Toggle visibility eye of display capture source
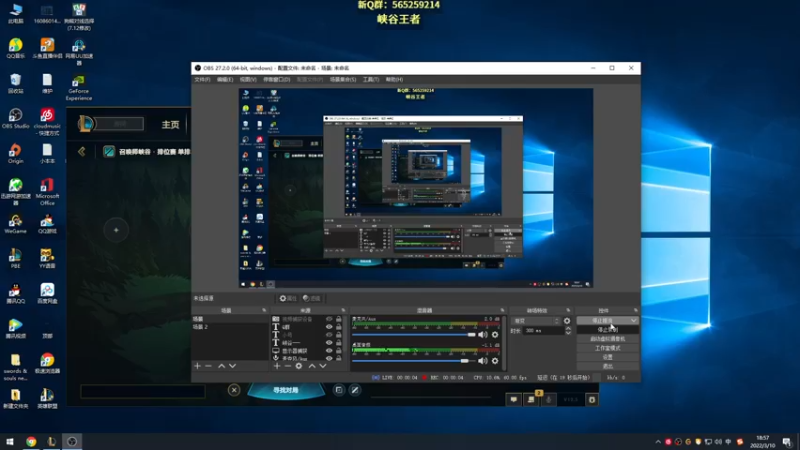Image resolution: width=800 pixels, height=450 pixels. point(329,351)
